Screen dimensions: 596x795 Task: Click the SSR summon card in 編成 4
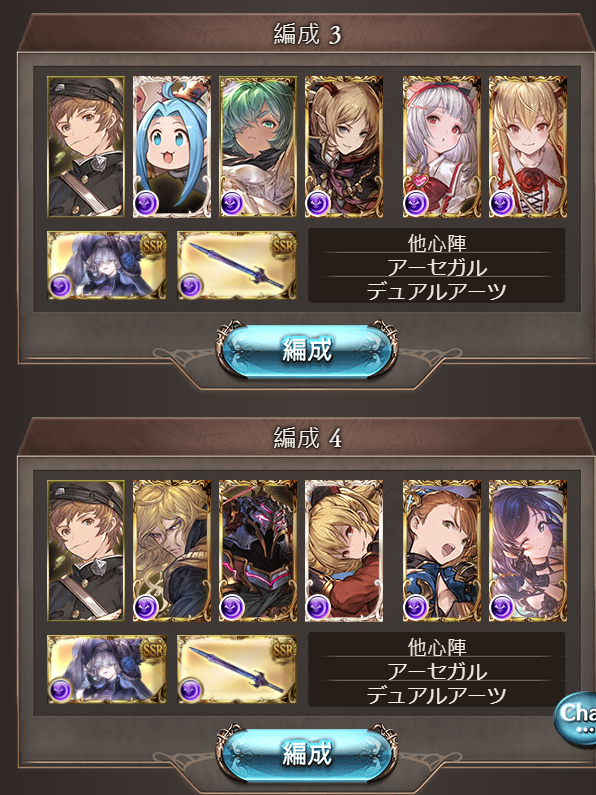107,669
